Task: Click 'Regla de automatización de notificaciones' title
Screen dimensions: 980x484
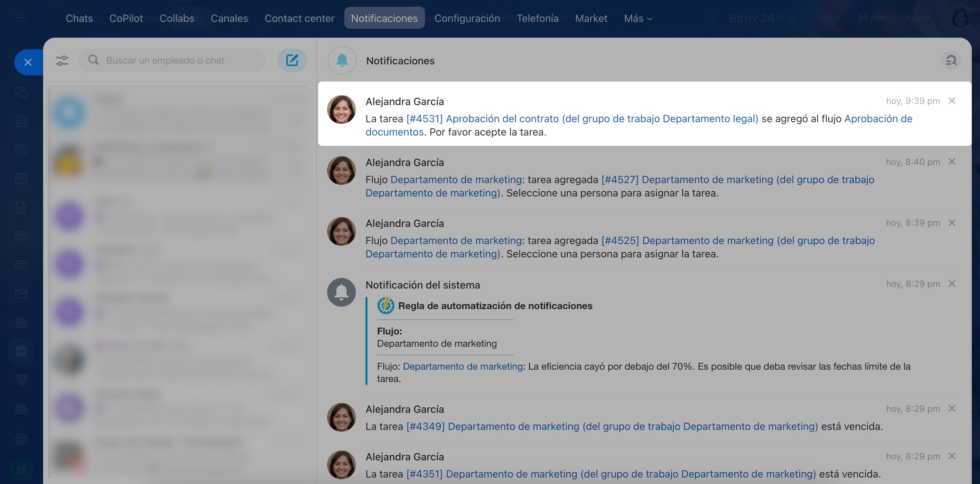Action: (495, 306)
